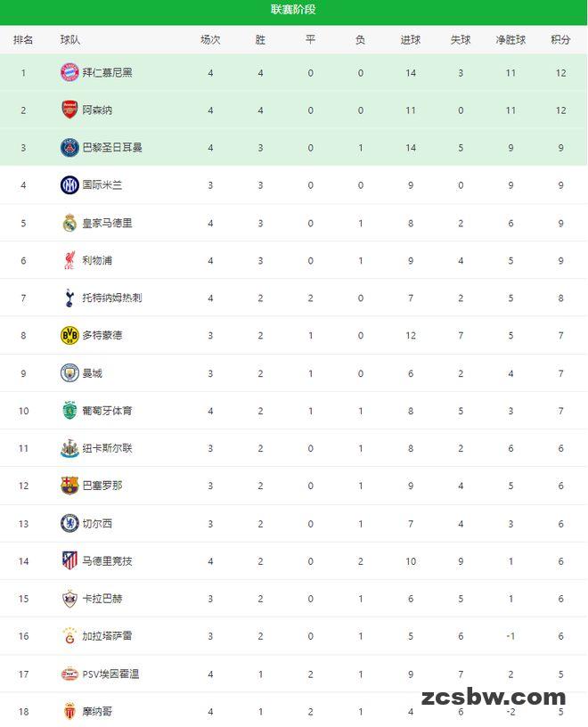
Task: Open the 托特纳姆热刺 team link
Action: tap(111, 298)
